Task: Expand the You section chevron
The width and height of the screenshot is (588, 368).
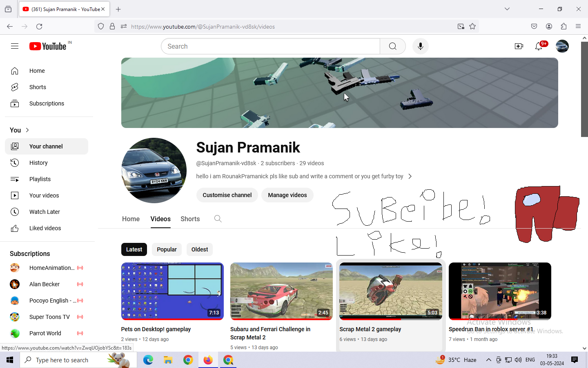Action: (x=27, y=130)
